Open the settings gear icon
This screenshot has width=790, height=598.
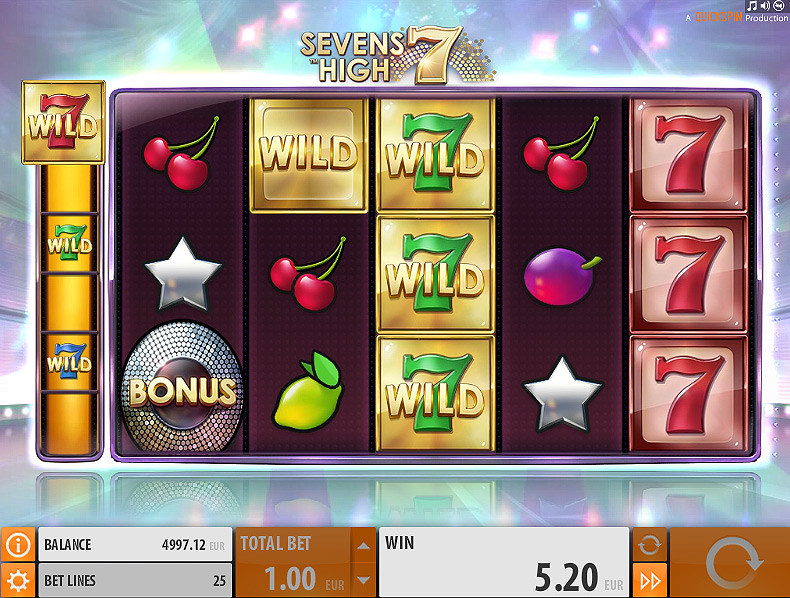[18, 581]
